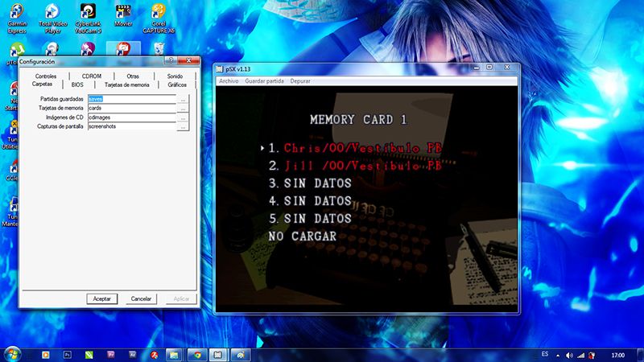The width and height of the screenshot is (644, 362).
Task: Launch CyberLink YouCam 5 from the desktop
Action: [x=88, y=19]
